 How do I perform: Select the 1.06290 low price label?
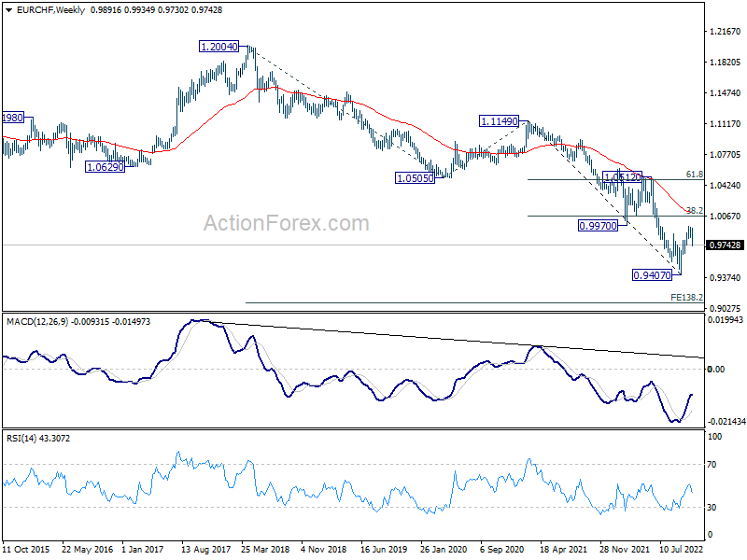(x=105, y=167)
